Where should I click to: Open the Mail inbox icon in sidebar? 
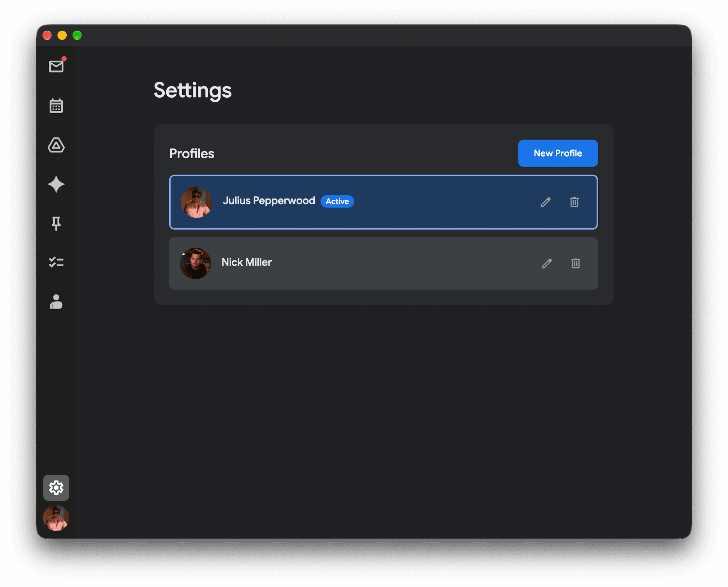[x=56, y=66]
